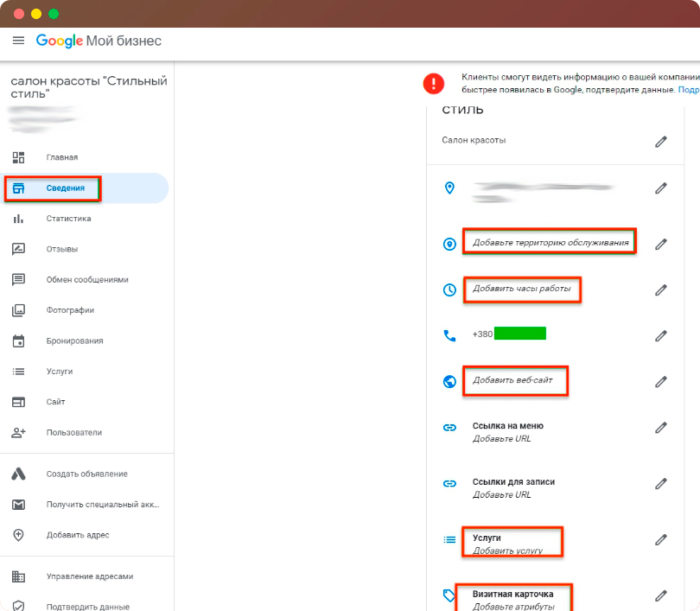Image resolution: width=700 pixels, height=611 pixels.
Task: Open the Обмен сообщениями chat icon
Action: pyautogui.click(x=18, y=280)
